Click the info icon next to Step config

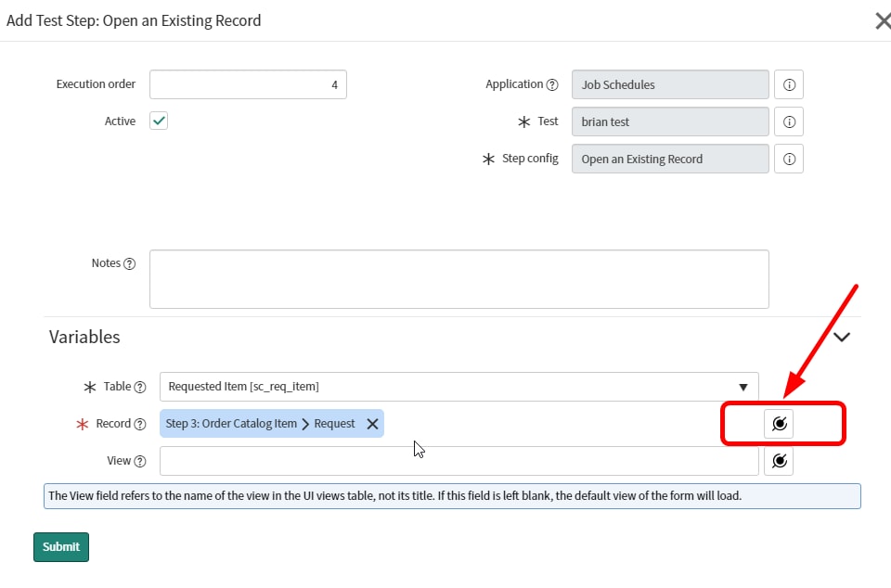[788, 159]
